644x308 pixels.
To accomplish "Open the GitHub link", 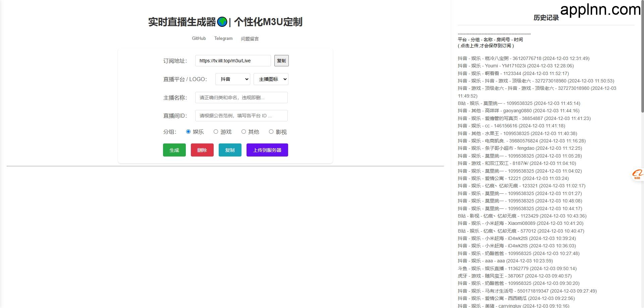I will pos(199,39).
